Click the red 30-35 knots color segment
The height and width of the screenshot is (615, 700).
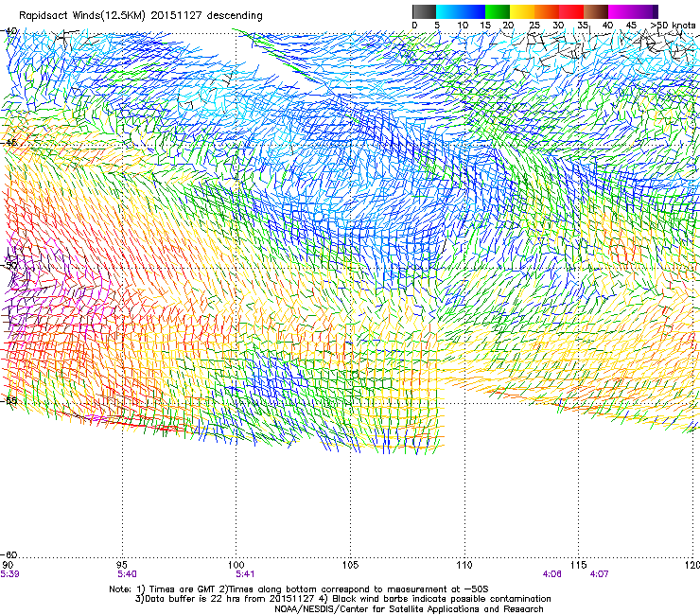[x=571, y=11]
